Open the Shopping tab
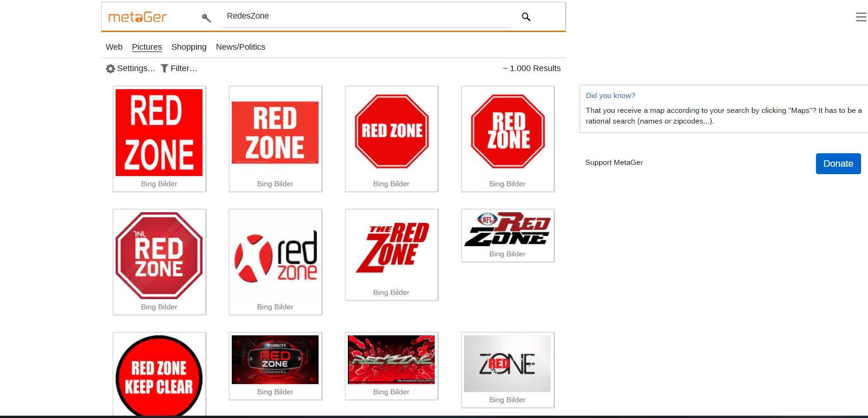Image resolution: width=868 pixels, height=418 pixels. 189,47
